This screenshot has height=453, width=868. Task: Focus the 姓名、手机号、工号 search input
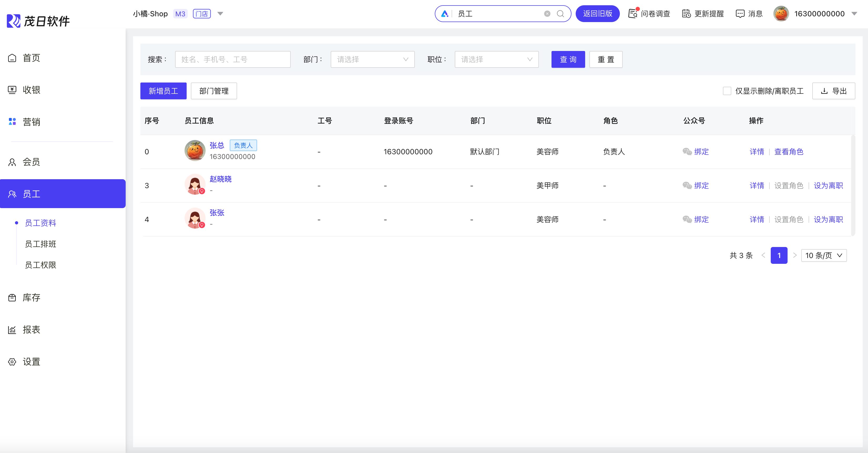(x=232, y=60)
